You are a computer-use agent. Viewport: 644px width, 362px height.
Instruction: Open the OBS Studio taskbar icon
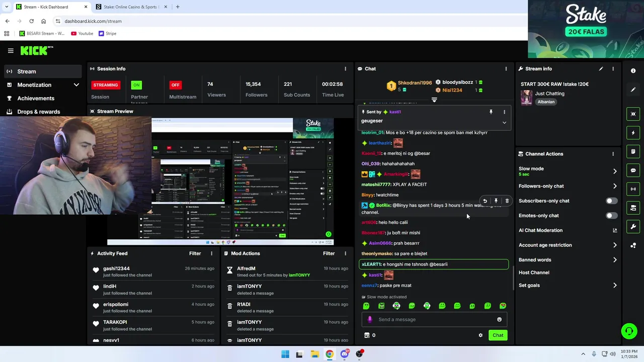(x=359, y=354)
